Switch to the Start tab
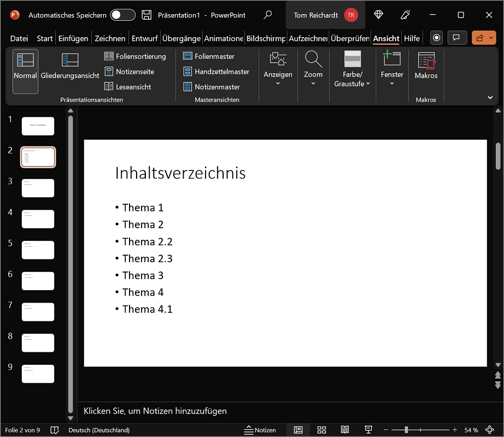This screenshot has width=504, height=437. click(44, 39)
